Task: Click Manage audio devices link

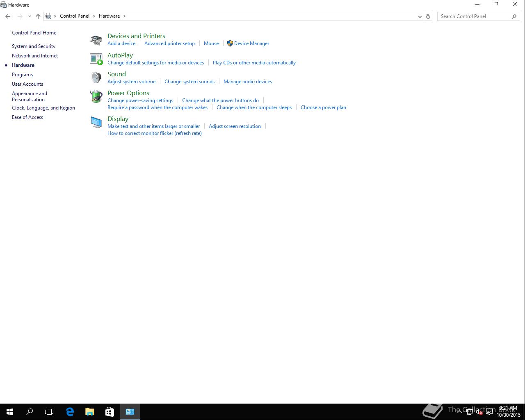Action: (x=248, y=82)
